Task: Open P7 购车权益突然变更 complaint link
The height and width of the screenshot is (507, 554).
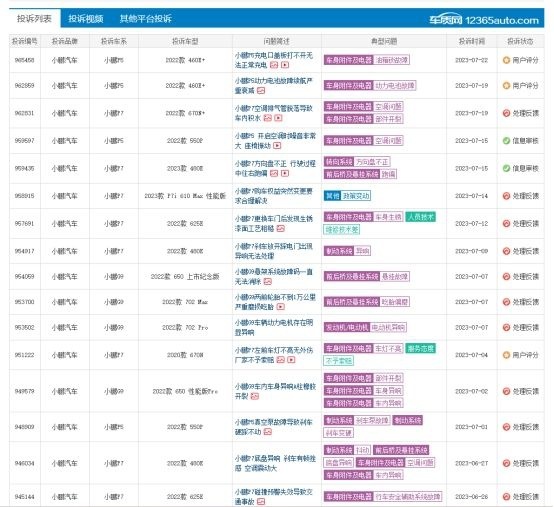Action: click(274, 196)
